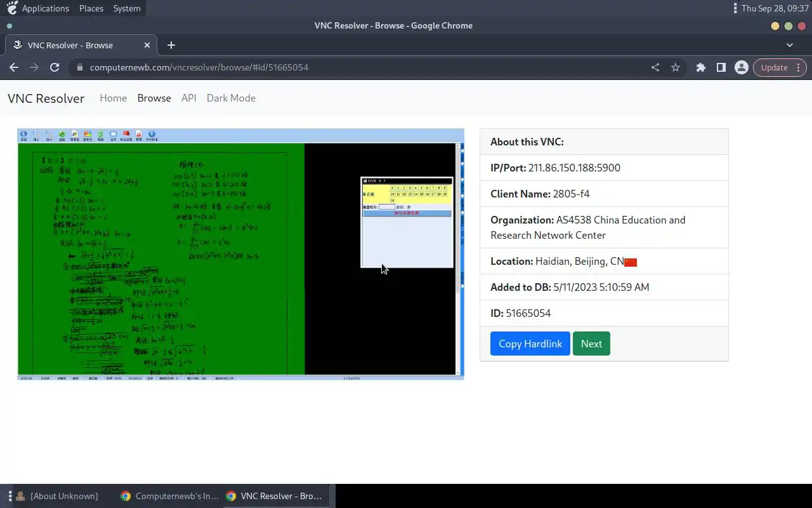The image size is (812, 508).
Task: Close the VNC Resolver - Browse tab
Action: 147,45
